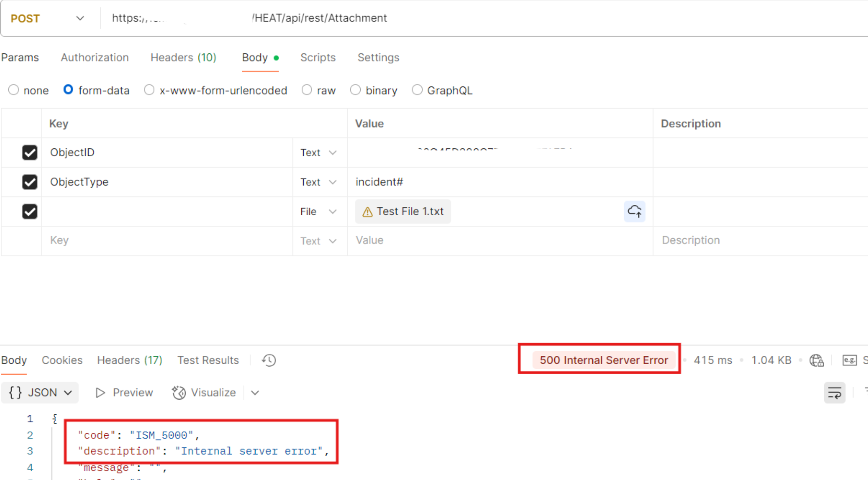The width and height of the screenshot is (868, 480).
Task: Open request history via clock icon
Action: [268, 360]
